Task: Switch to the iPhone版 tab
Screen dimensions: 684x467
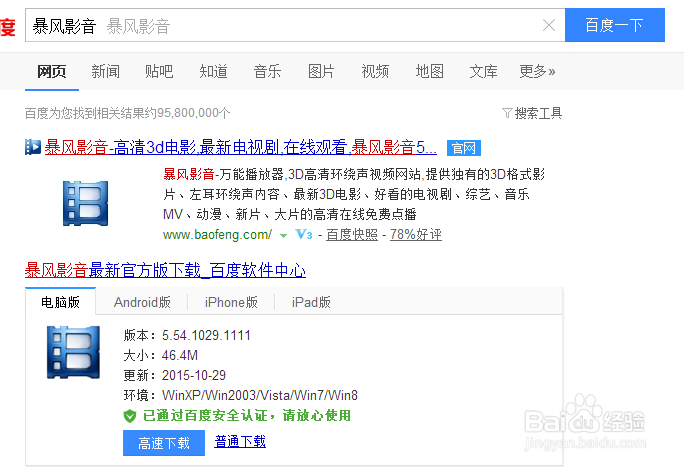Action: 231,302
